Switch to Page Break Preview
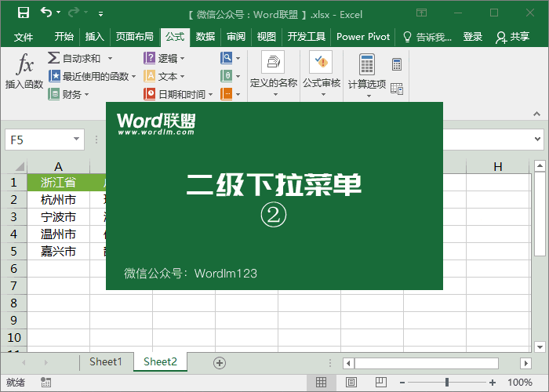Viewport: 549px width, 392px height. click(x=381, y=383)
